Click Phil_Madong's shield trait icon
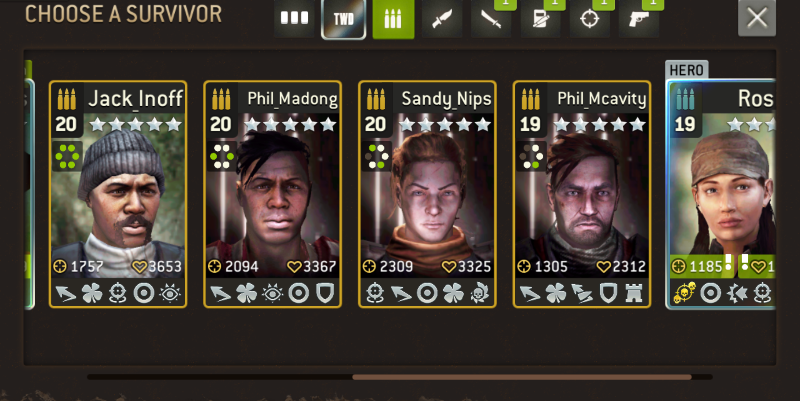Image resolution: width=800 pixels, height=401 pixels. tap(325, 293)
